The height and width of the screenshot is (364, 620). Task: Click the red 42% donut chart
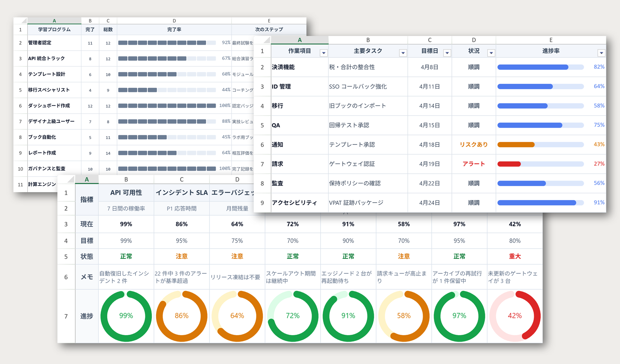[x=515, y=316]
